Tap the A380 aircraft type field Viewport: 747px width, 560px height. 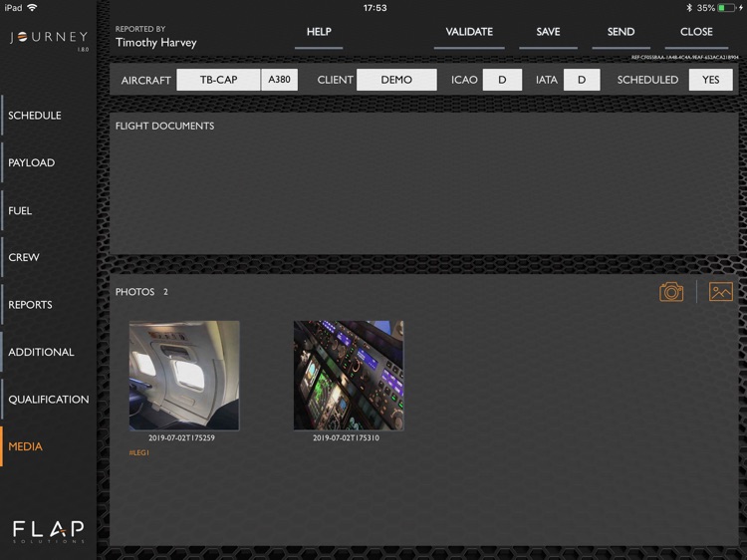[280, 80]
